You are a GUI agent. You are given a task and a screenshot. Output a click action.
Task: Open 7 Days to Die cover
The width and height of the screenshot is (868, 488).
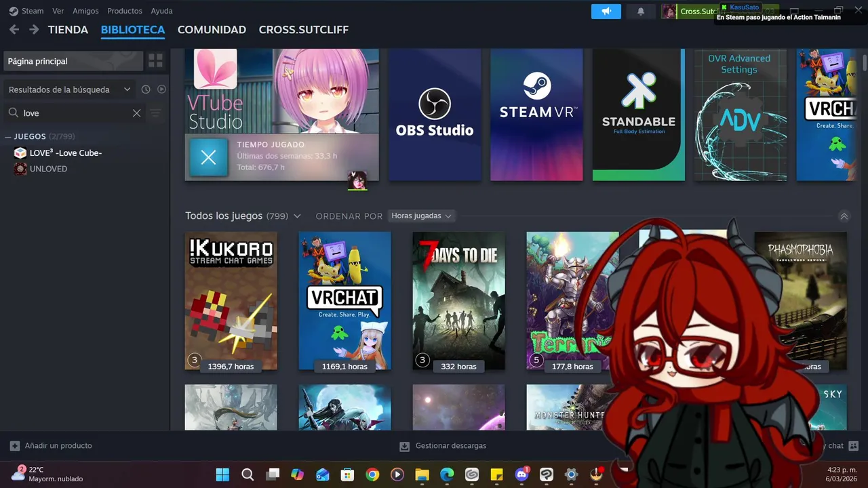click(x=459, y=301)
